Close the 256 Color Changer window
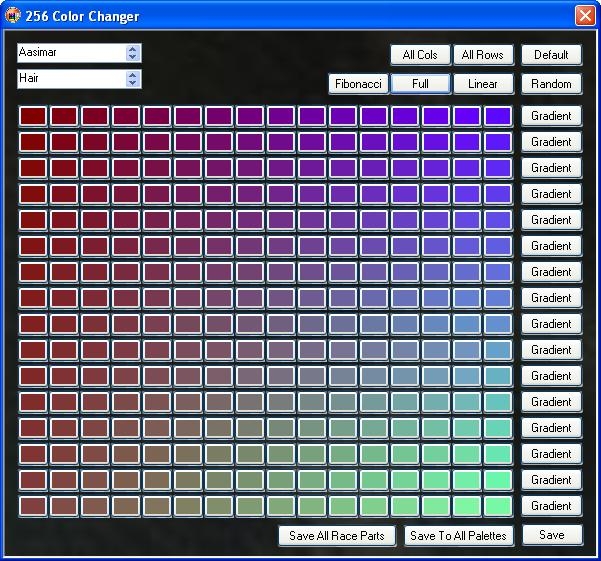The height and width of the screenshot is (561, 601). [x=584, y=16]
